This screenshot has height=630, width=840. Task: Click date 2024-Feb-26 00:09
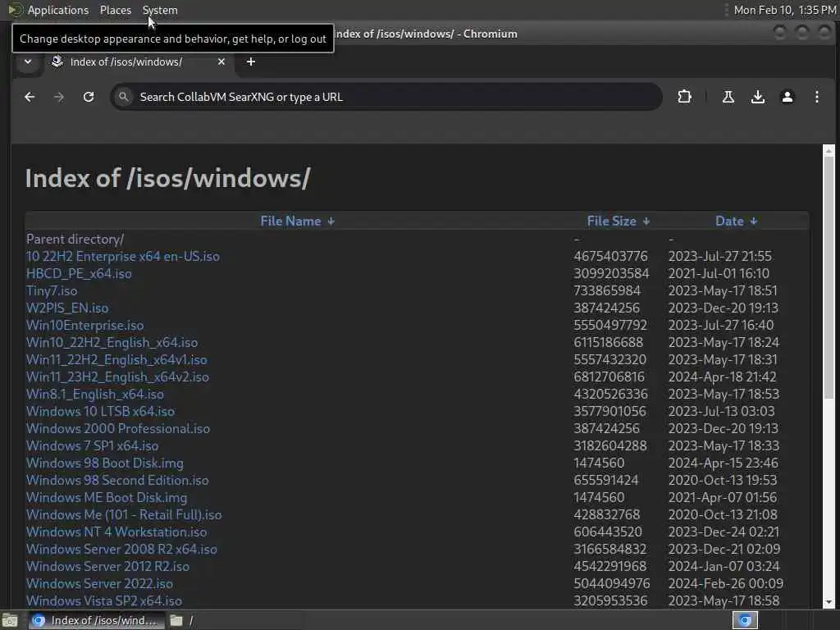click(725, 583)
